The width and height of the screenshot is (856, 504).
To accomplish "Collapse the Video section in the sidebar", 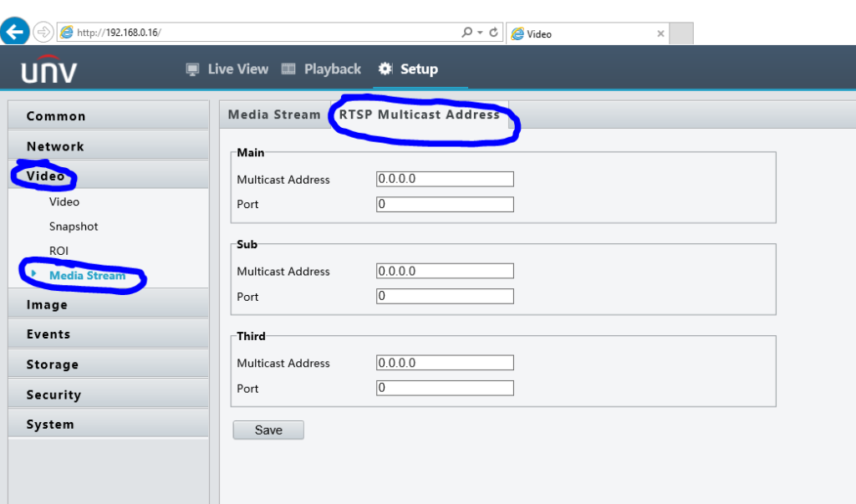I will tap(46, 176).
